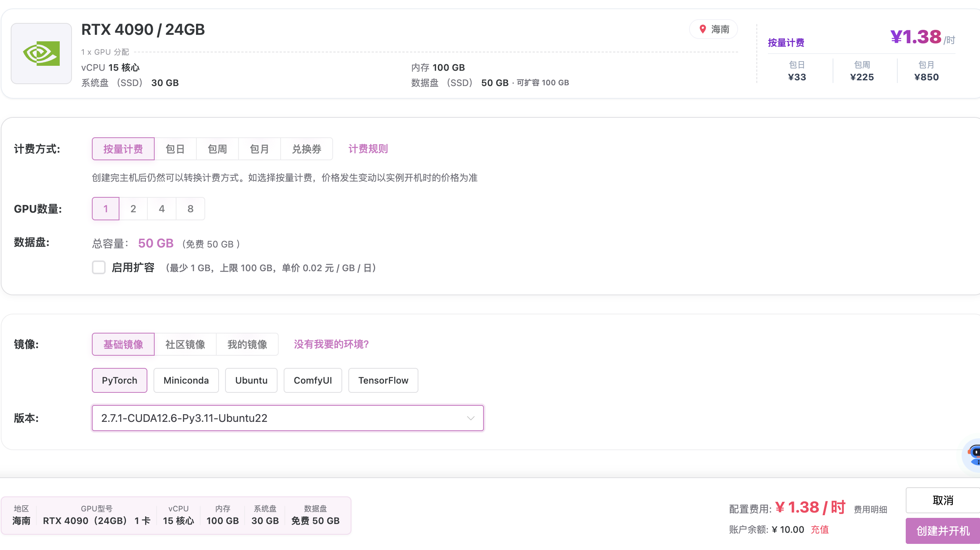Viewport: 980px width, 550px height.
Task: Click the 按量计费 label in price panel
Action: [786, 42]
